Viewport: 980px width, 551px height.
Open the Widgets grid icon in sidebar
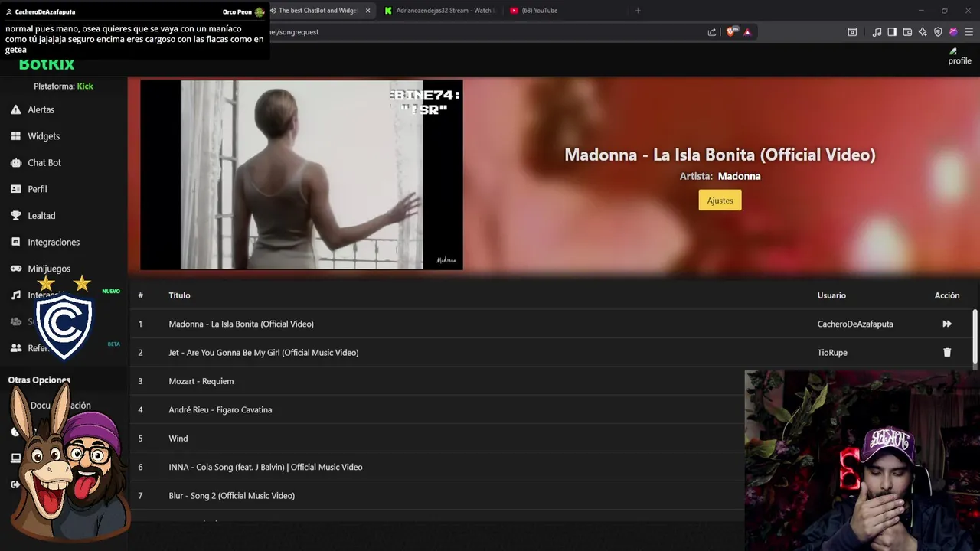click(15, 136)
